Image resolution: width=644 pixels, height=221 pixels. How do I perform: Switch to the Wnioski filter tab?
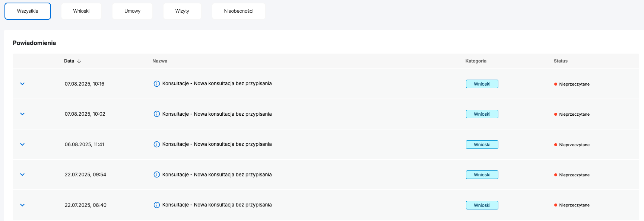coord(81,11)
